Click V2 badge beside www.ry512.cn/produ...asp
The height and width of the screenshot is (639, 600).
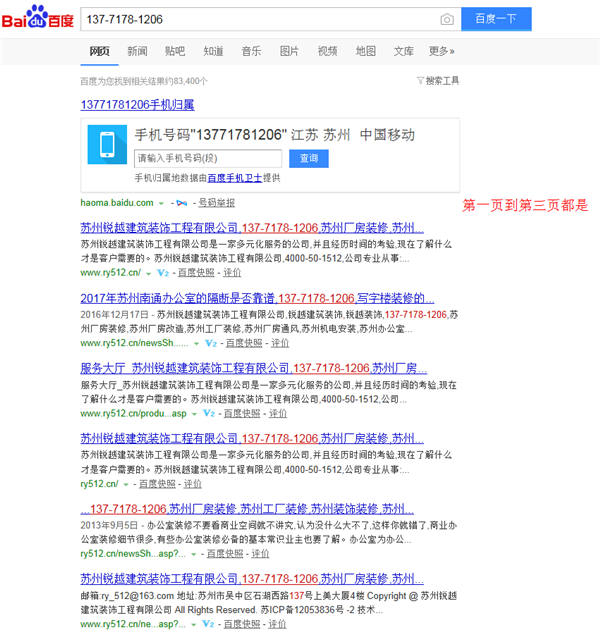pos(209,414)
